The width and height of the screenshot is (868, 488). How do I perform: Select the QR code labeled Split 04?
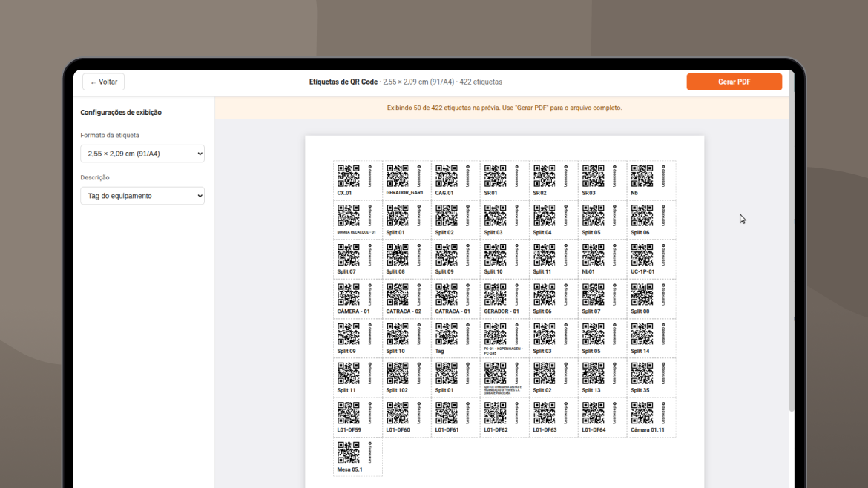[544, 215]
